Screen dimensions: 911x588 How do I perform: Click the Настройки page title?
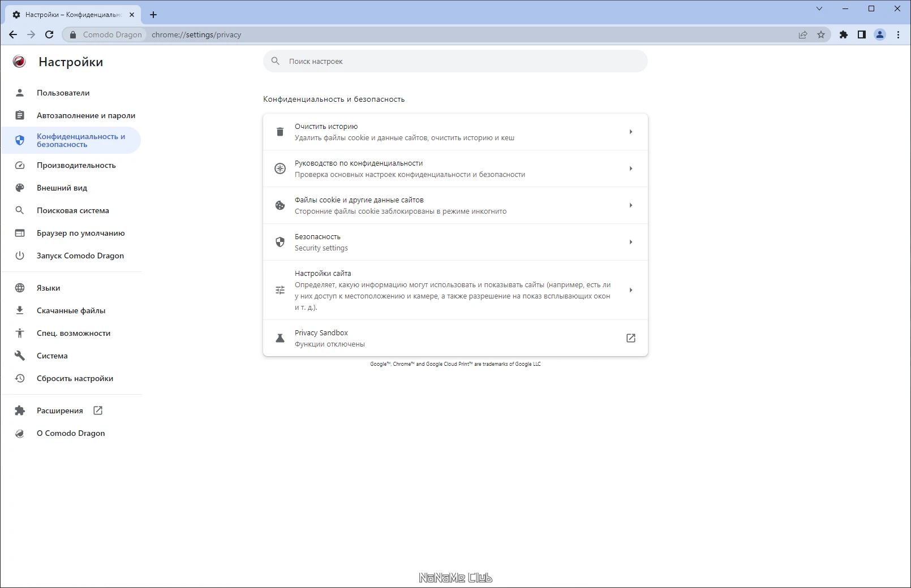(71, 62)
